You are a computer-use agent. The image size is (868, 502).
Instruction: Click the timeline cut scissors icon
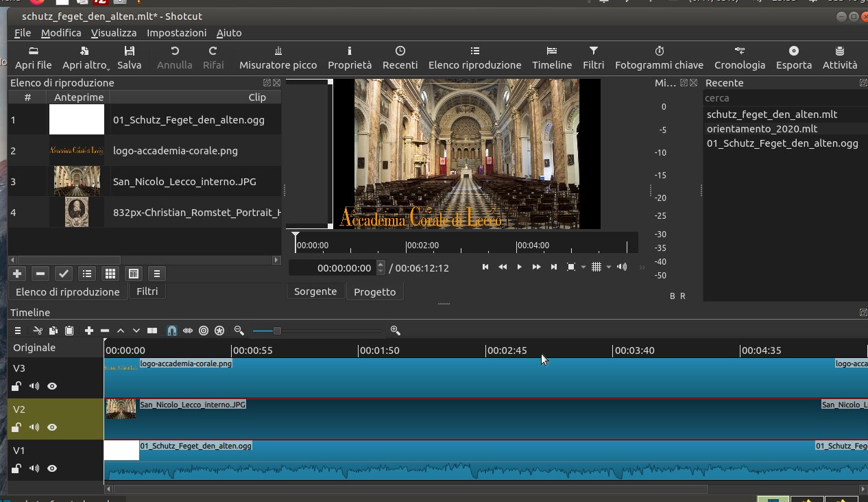point(38,331)
